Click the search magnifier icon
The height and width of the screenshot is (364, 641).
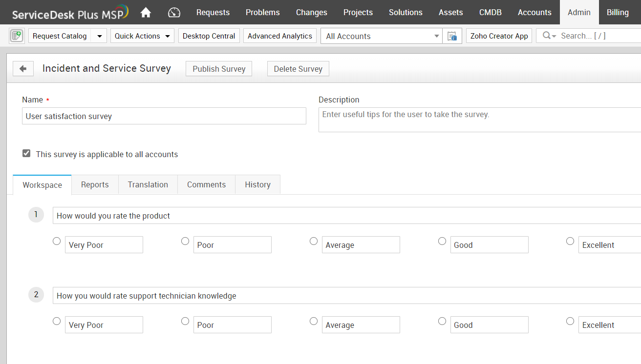click(x=547, y=36)
